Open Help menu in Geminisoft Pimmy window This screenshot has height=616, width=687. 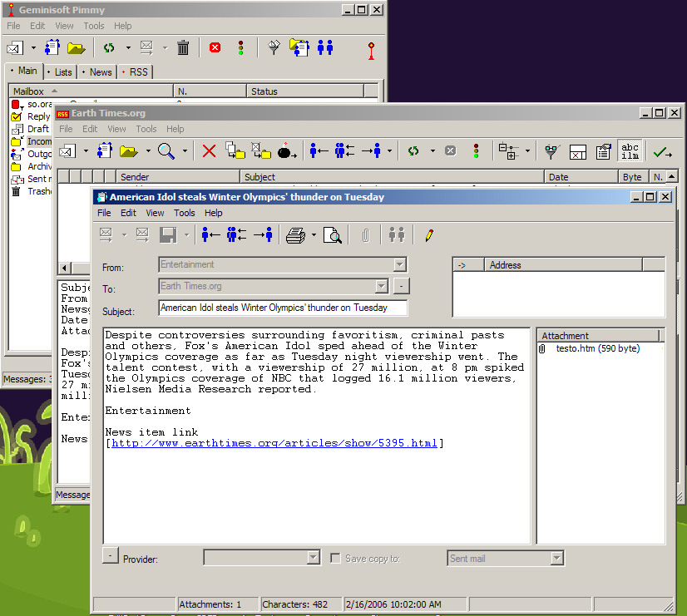click(x=123, y=26)
